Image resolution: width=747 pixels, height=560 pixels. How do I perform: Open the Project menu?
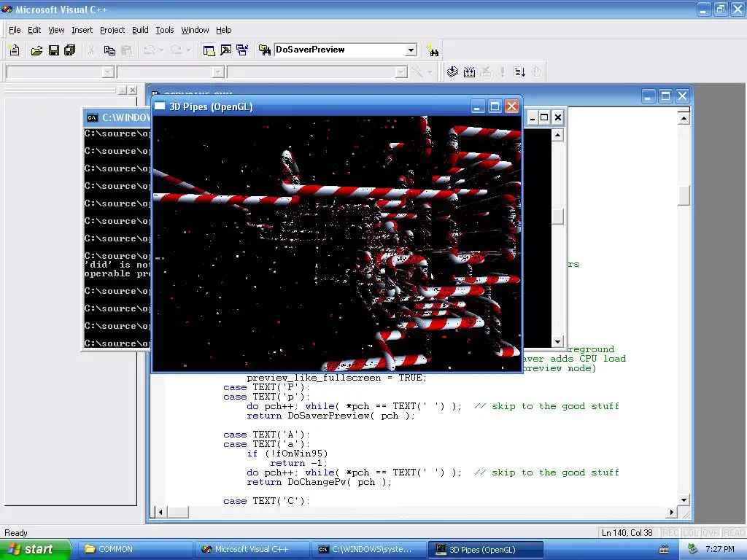[x=112, y=30]
